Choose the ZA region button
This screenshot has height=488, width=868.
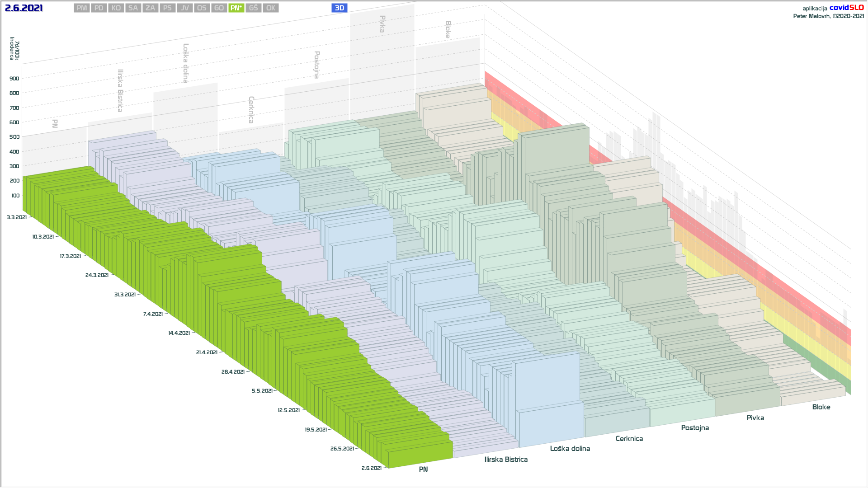click(151, 8)
